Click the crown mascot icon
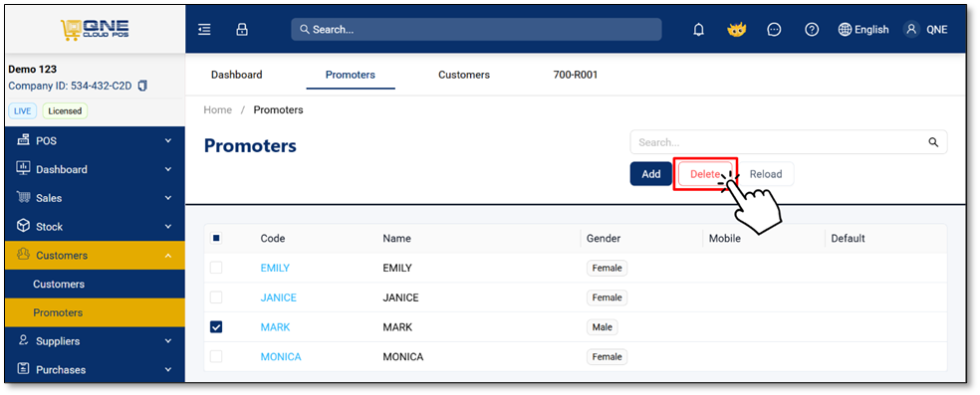 coord(736,29)
